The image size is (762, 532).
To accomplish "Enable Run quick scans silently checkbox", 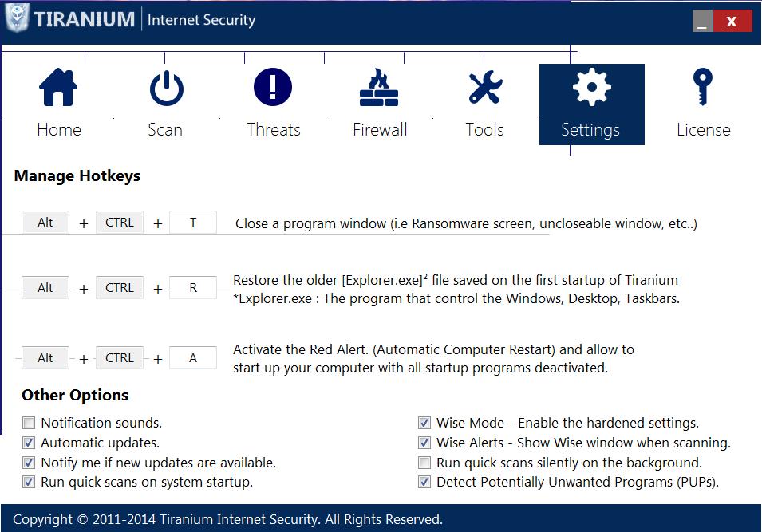I will pyautogui.click(x=424, y=463).
